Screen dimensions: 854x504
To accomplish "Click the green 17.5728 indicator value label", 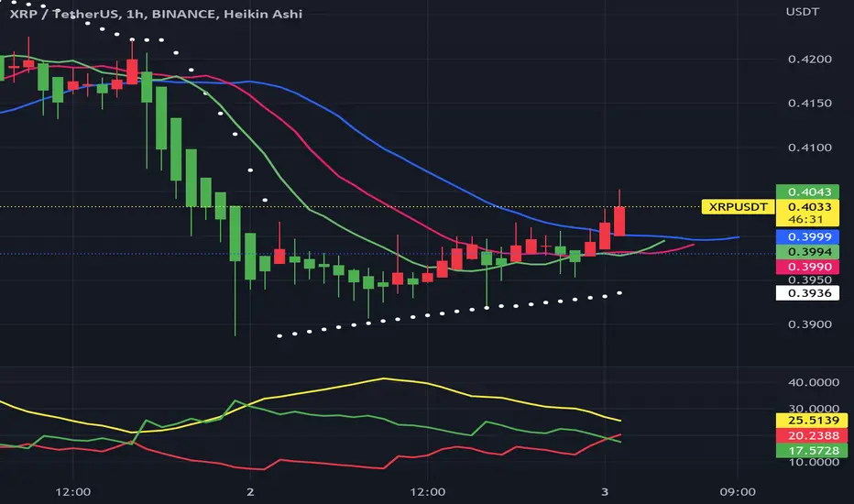I will coord(812,451).
